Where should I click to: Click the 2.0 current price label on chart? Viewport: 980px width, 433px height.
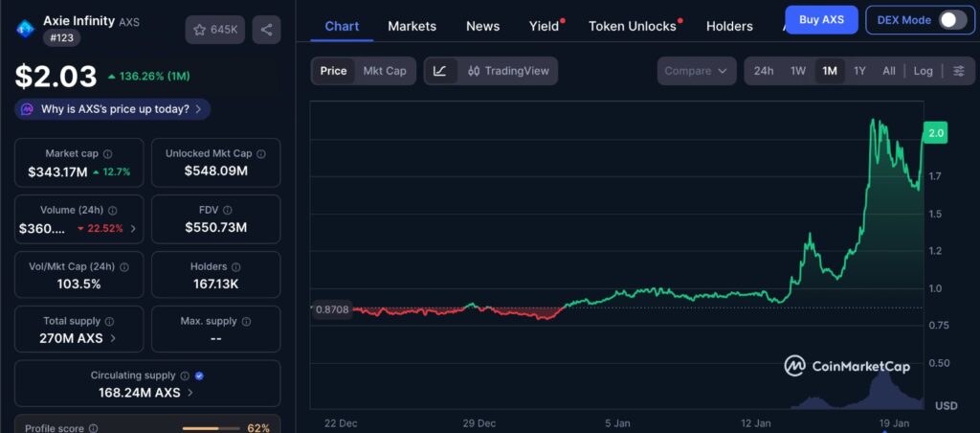point(935,133)
